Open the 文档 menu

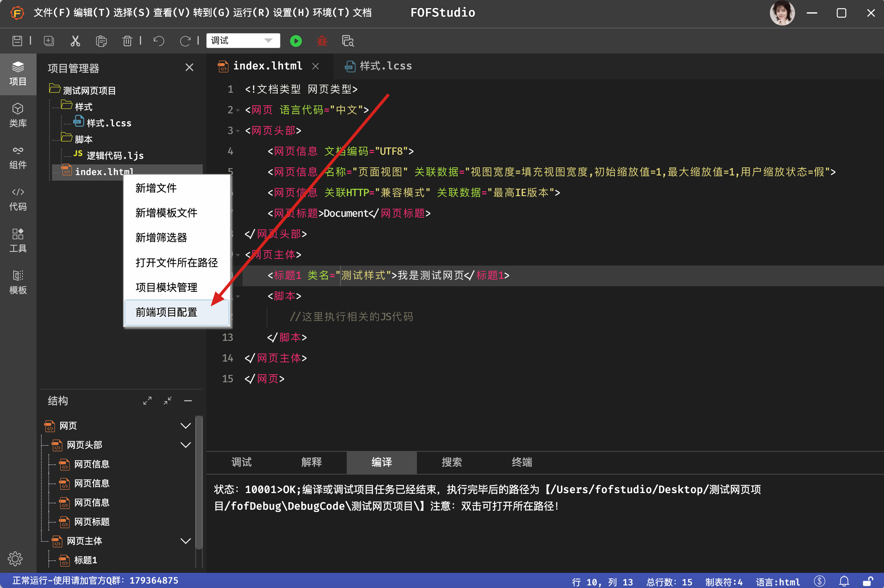(362, 13)
